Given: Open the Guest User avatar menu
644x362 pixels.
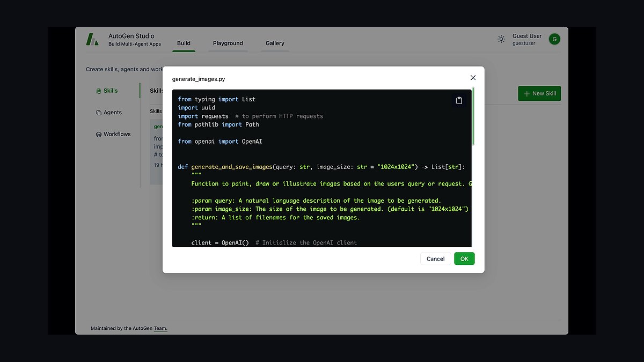Looking at the screenshot, I should [x=554, y=39].
